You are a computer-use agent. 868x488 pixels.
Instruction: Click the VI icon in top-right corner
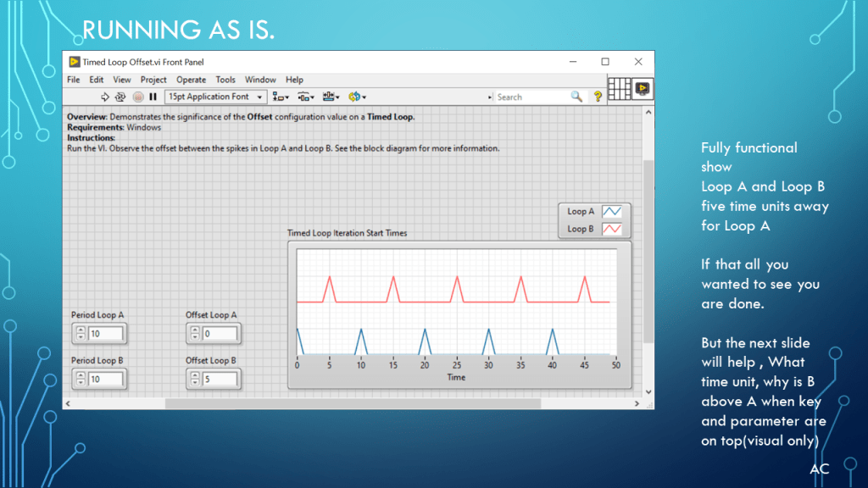click(643, 88)
